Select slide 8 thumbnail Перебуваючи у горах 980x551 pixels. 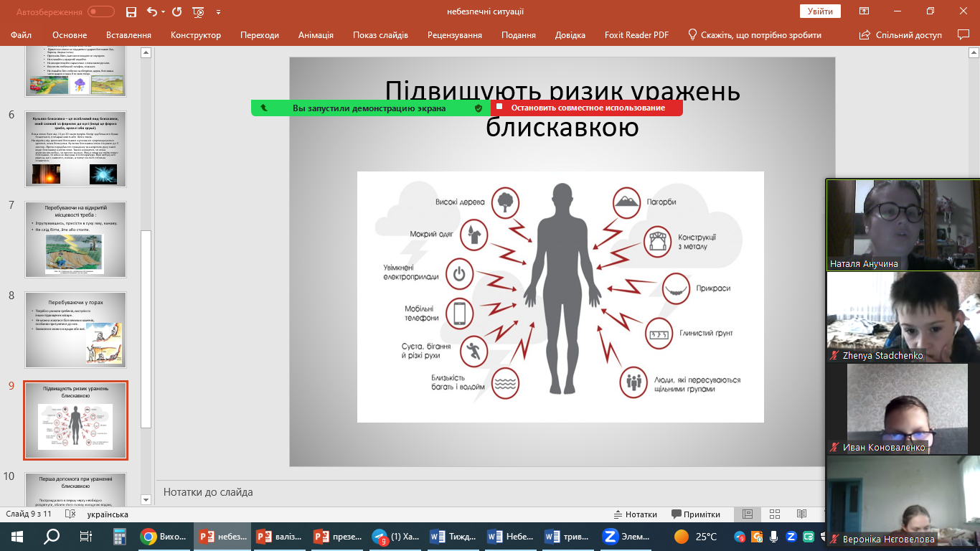(75, 329)
